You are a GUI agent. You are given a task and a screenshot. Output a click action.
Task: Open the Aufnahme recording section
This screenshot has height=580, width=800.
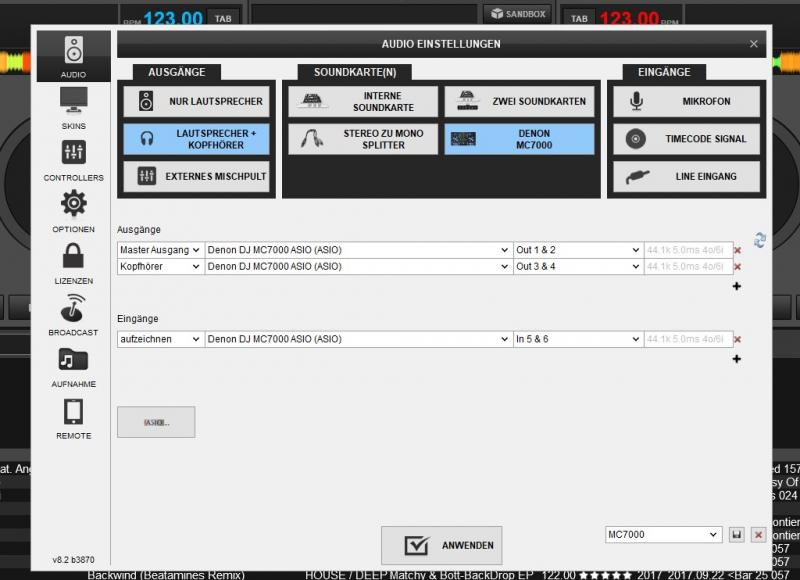click(x=73, y=366)
